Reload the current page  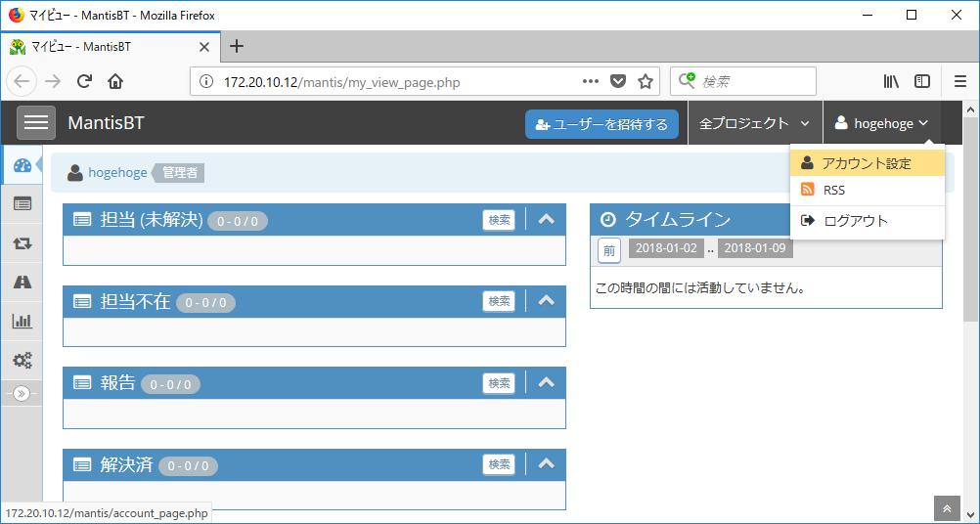pos(84,82)
